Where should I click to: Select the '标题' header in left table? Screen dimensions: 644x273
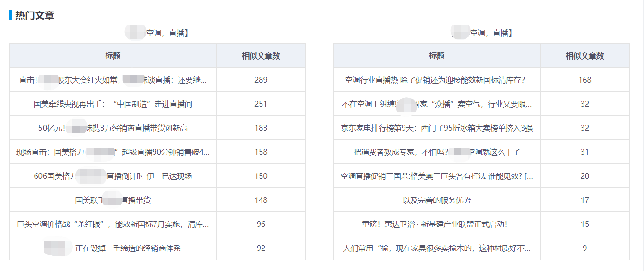click(x=113, y=56)
